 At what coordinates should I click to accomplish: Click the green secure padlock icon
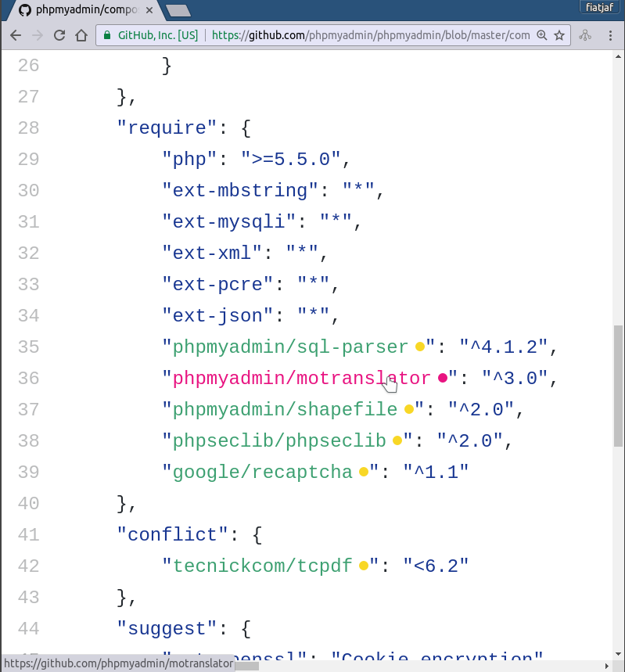click(x=107, y=35)
